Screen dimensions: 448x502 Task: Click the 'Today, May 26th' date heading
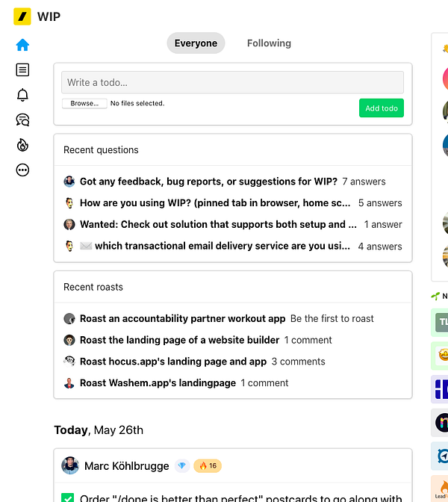coord(99,430)
